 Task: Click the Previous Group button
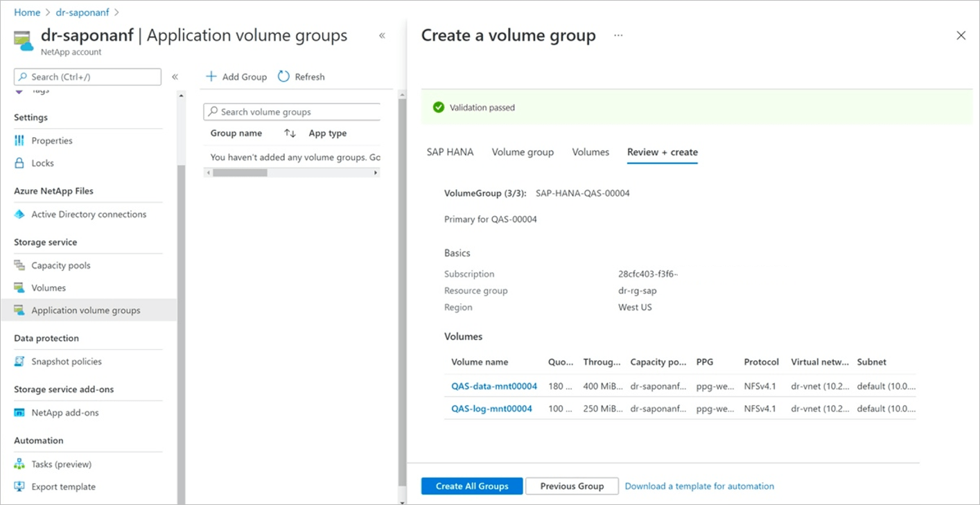572,486
